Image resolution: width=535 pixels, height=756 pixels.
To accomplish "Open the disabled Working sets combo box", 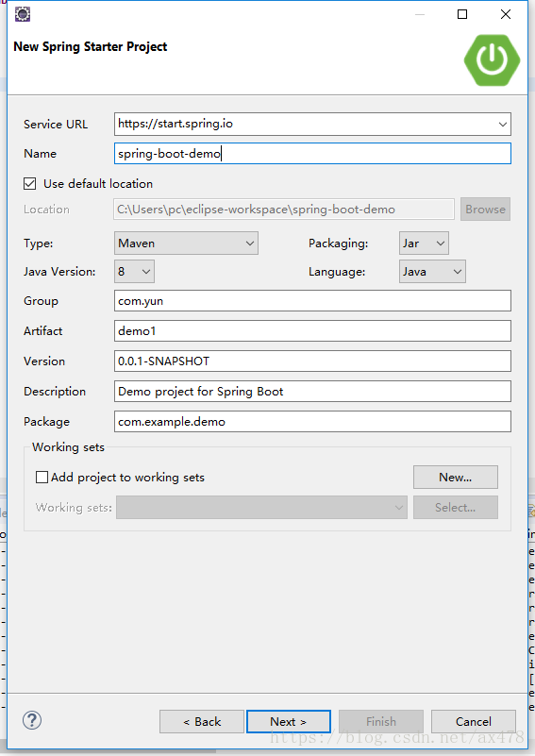I will [x=261, y=507].
